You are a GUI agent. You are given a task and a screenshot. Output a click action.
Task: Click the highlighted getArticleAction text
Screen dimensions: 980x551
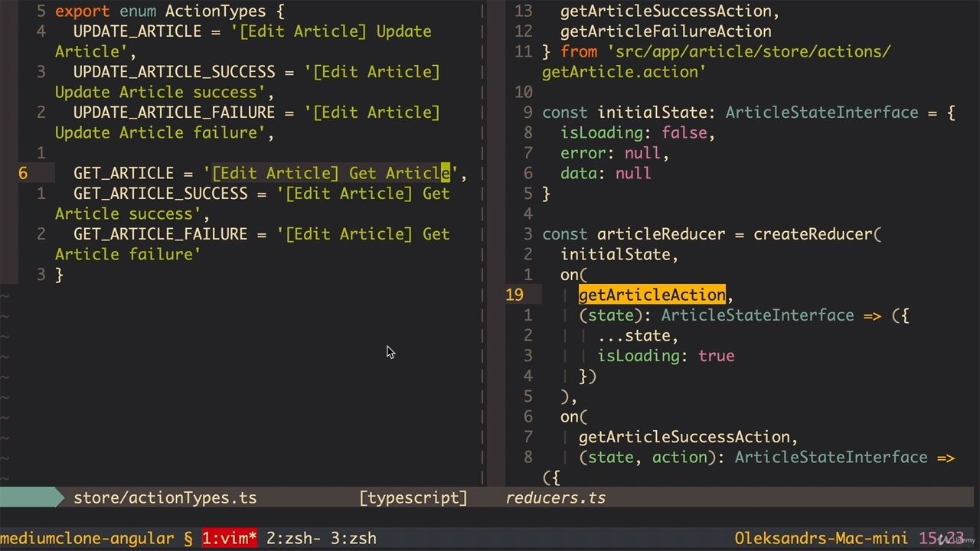click(x=652, y=295)
